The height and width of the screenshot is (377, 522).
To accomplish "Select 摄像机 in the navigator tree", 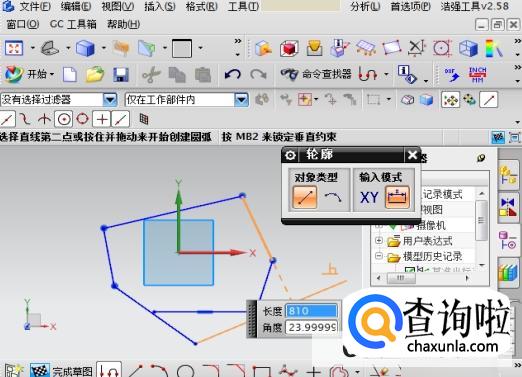I will tap(431, 226).
